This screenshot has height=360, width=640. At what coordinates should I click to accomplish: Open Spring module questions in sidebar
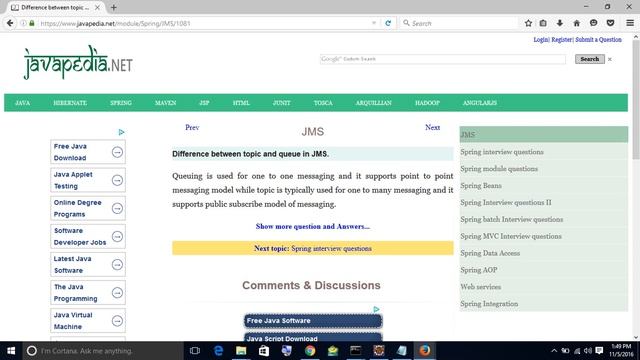tap(499, 169)
